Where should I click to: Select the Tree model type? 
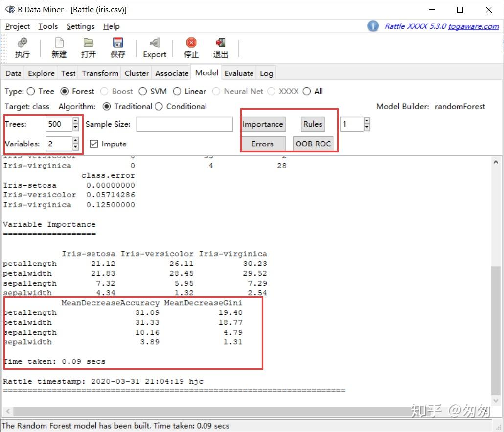[31, 92]
